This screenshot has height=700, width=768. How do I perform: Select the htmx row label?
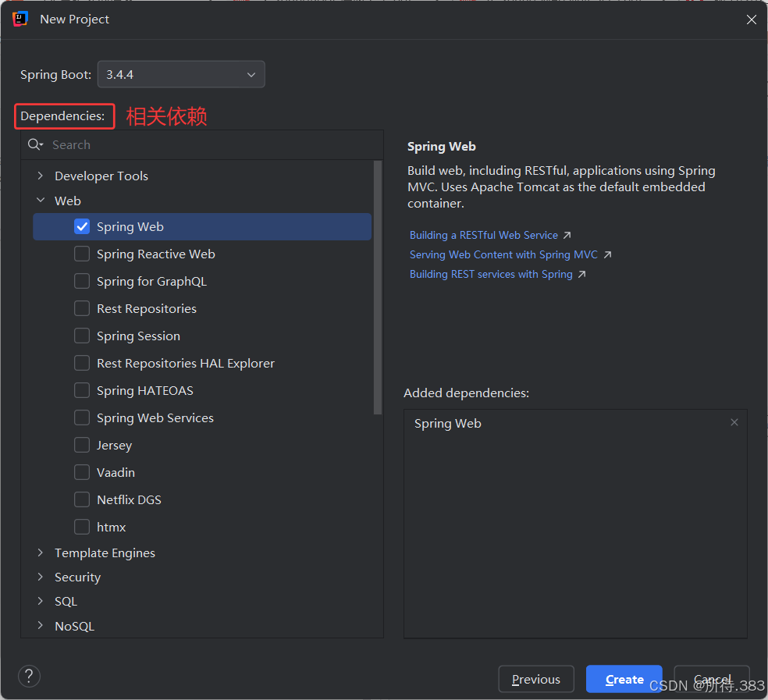pyautogui.click(x=111, y=527)
